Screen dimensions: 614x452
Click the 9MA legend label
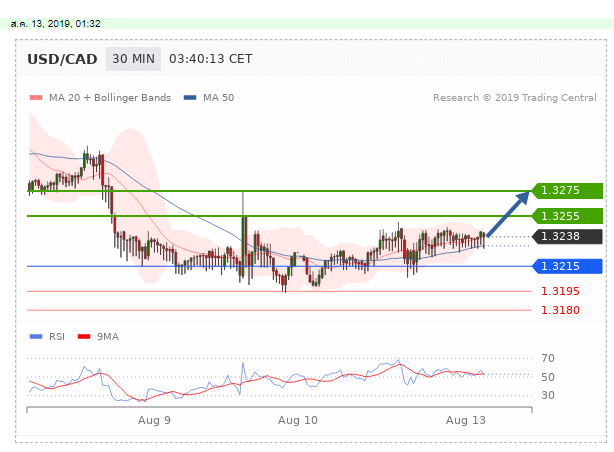[x=108, y=336]
